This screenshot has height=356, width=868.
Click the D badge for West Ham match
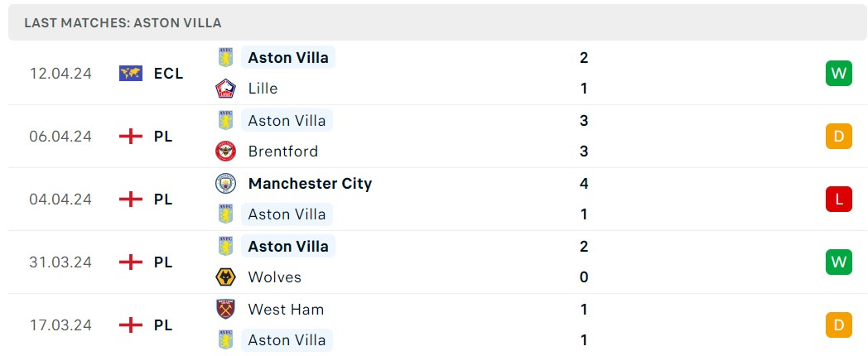(838, 325)
